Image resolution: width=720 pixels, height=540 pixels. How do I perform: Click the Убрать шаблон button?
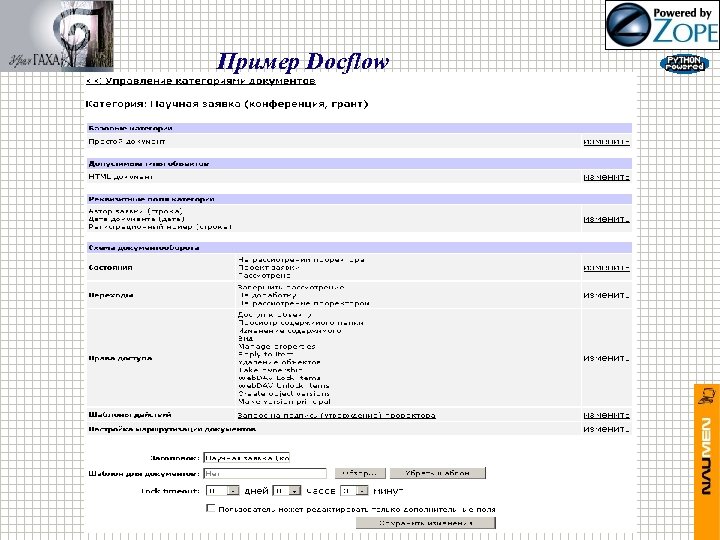tap(438, 473)
